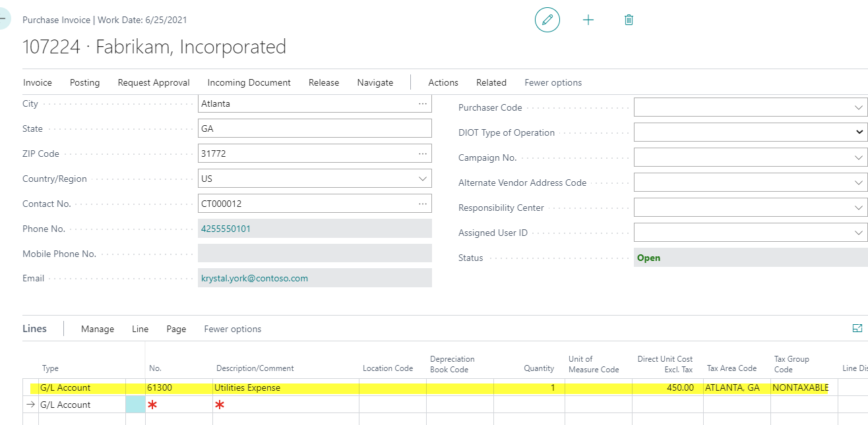868x425 pixels.
Task: Open the Actions menu
Action: (x=443, y=82)
